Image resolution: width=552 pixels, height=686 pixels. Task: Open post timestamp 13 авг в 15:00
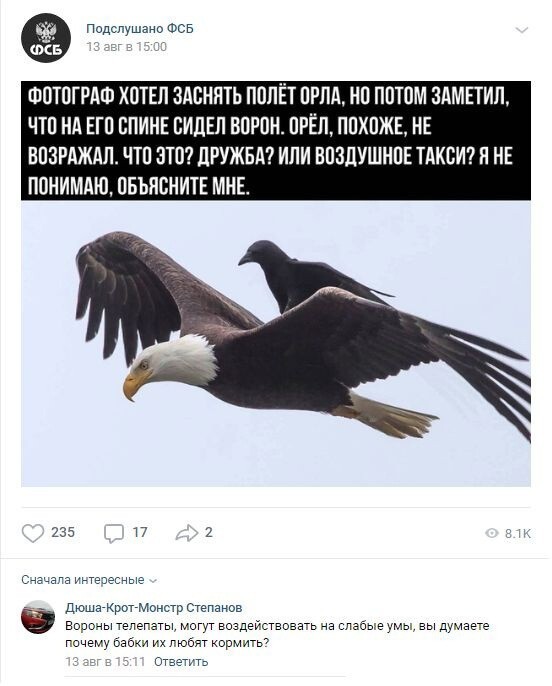click(x=126, y=47)
